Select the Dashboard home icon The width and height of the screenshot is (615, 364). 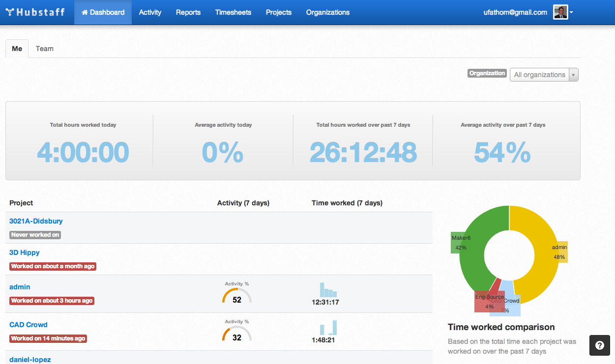pyautogui.click(x=85, y=12)
